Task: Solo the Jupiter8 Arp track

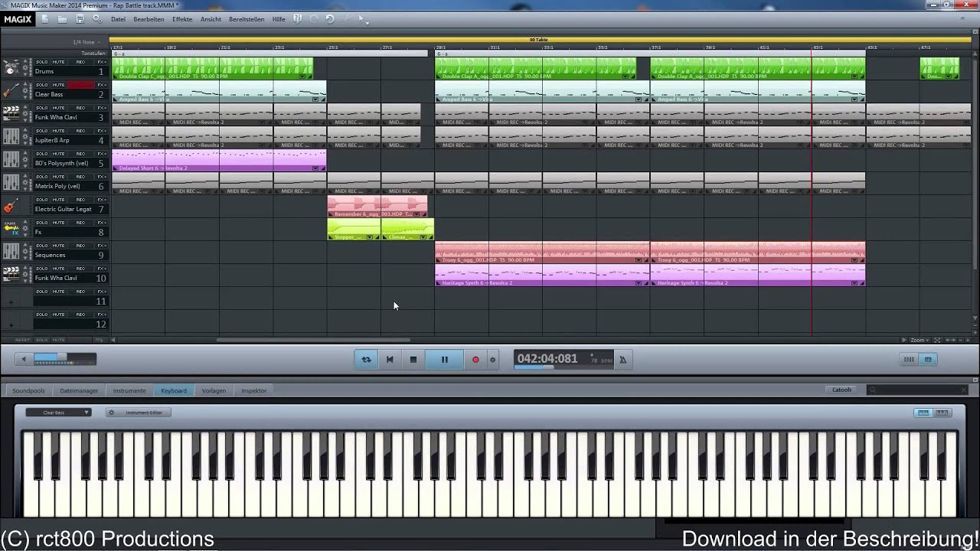Action: (x=41, y=131)
